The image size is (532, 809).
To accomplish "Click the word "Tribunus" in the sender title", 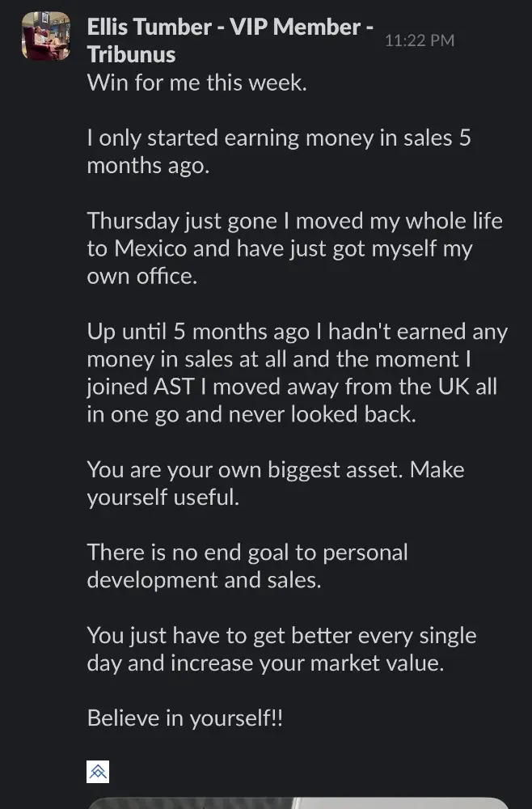I will (131, 55).
